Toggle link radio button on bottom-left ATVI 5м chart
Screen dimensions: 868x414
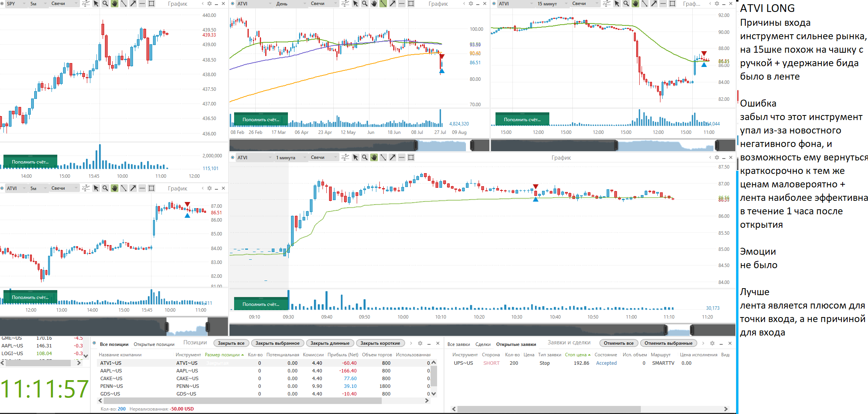coord(2,188)
